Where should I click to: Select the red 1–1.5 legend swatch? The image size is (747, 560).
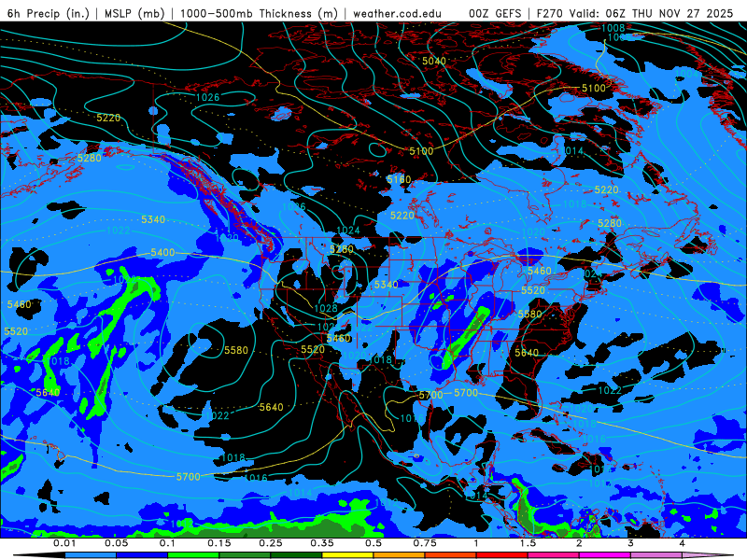point(502,555)
